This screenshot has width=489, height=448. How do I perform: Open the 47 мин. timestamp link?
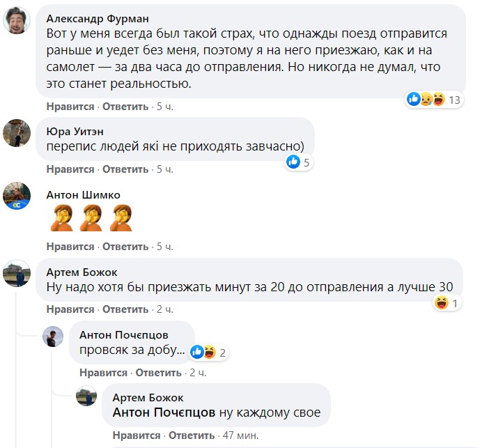[x=240, y=435]
